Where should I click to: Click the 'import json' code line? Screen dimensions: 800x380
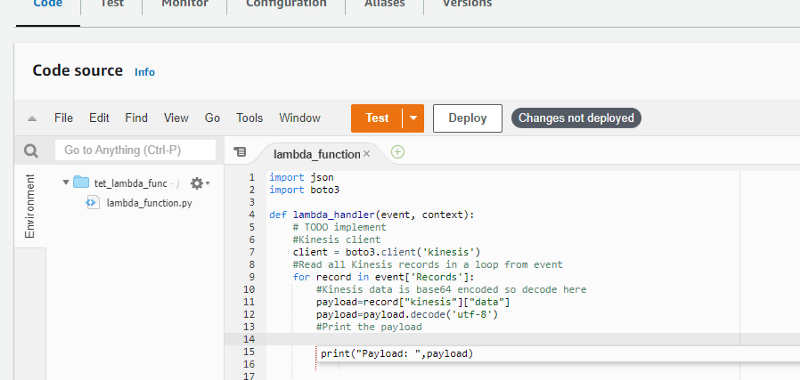pyautogui.click(x=301, y=178)
